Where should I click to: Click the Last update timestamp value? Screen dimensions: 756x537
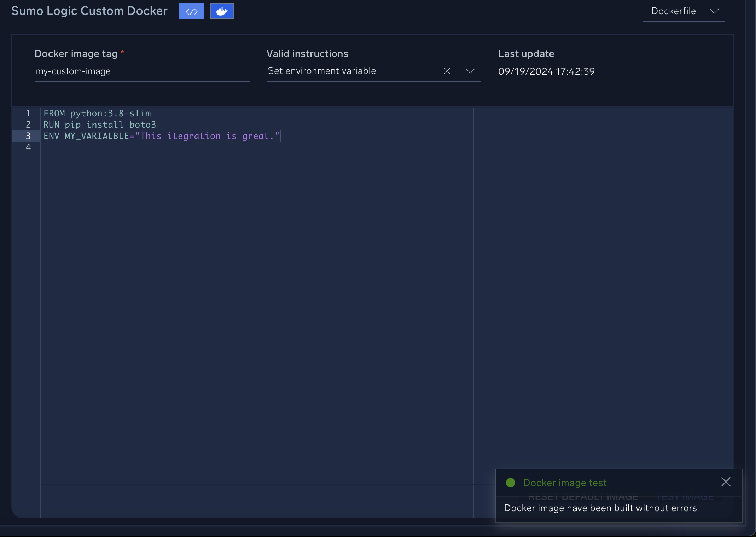546,71
